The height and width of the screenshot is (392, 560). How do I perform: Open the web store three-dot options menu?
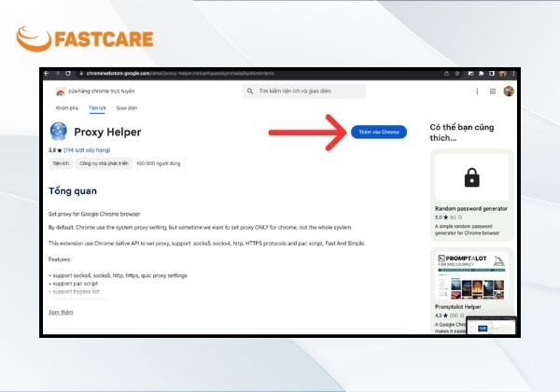(x=477, y=91)
